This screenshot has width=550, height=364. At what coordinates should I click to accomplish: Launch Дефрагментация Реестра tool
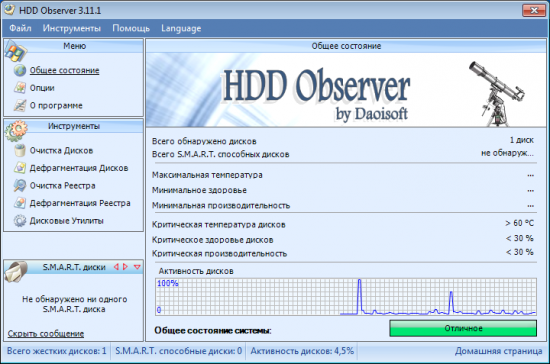point(80,203)
